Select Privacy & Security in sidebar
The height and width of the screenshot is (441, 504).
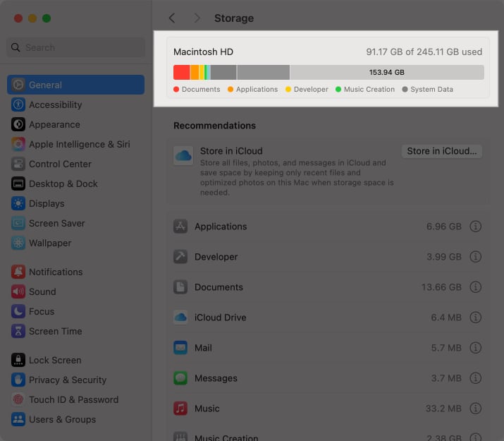coord(68,380)
